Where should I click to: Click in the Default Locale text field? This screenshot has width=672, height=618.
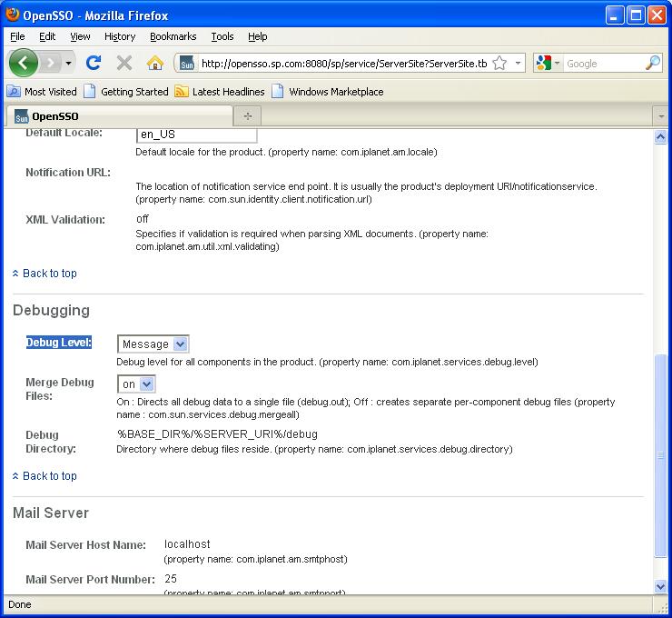(x=196, y=135)
